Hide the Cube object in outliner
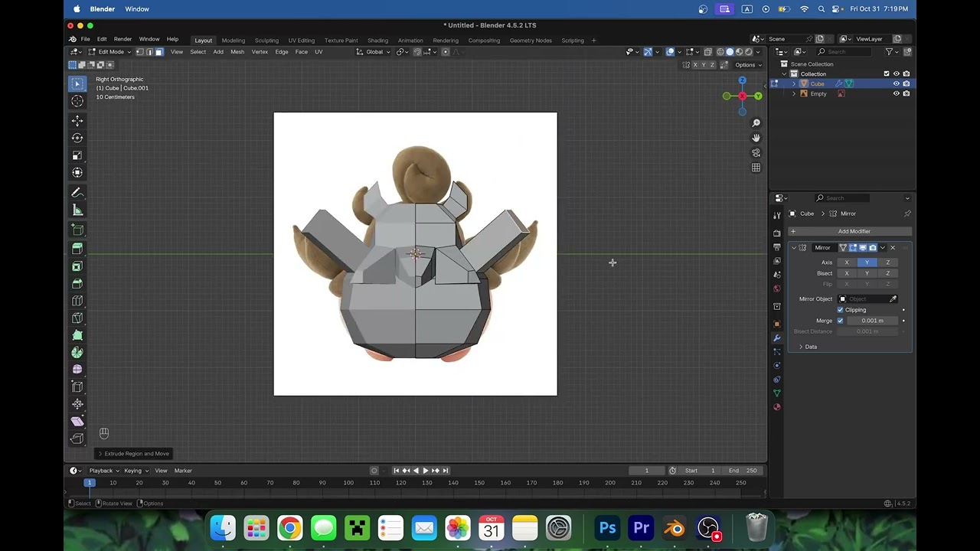 896,83
